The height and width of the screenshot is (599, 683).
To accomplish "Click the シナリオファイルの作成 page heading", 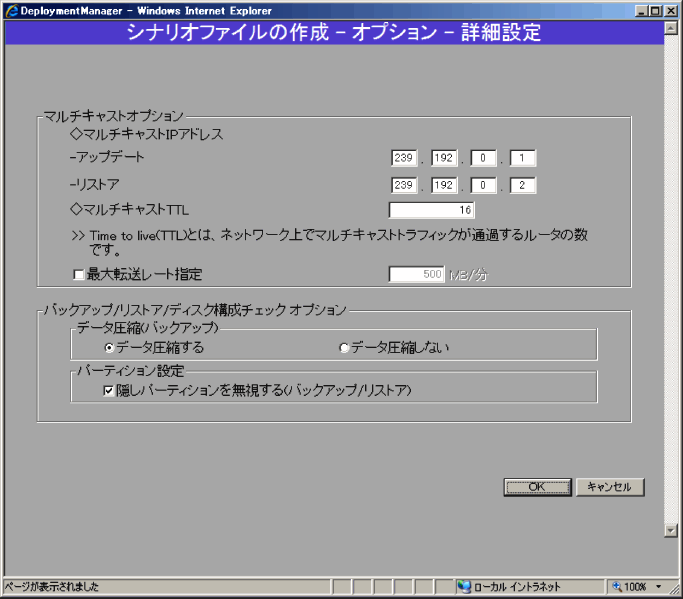I will pyautogui.click(x=334, y=32).
